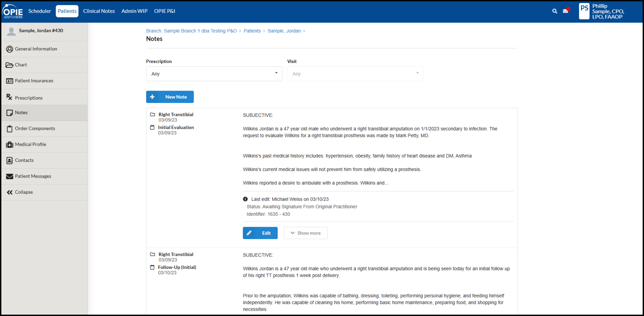Follow the Patients breadcrumb link
644x316 pixels.
tap(252, 31)
